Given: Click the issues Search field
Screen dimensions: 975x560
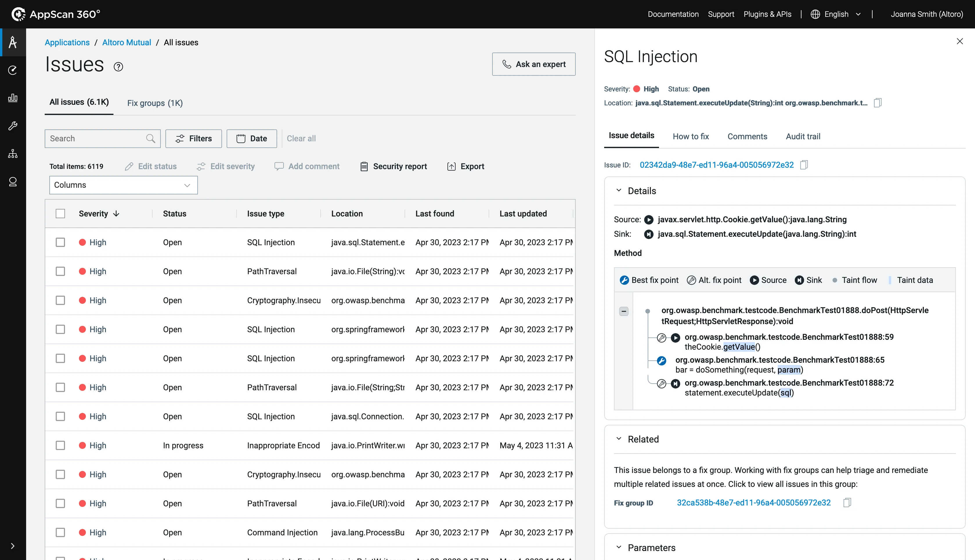Looking at the screenshot, I should (96, 138).
